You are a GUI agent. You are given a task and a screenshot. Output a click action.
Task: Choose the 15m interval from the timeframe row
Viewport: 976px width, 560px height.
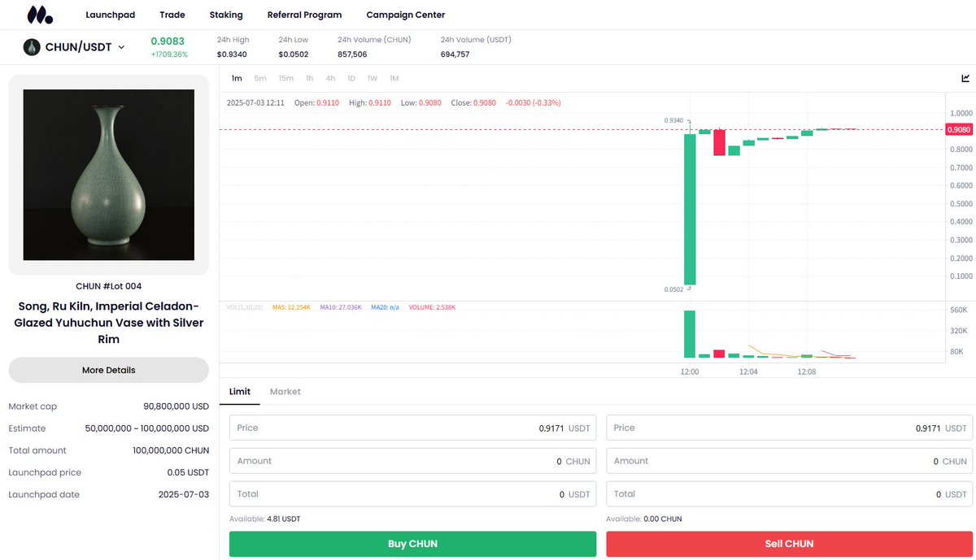285,78
